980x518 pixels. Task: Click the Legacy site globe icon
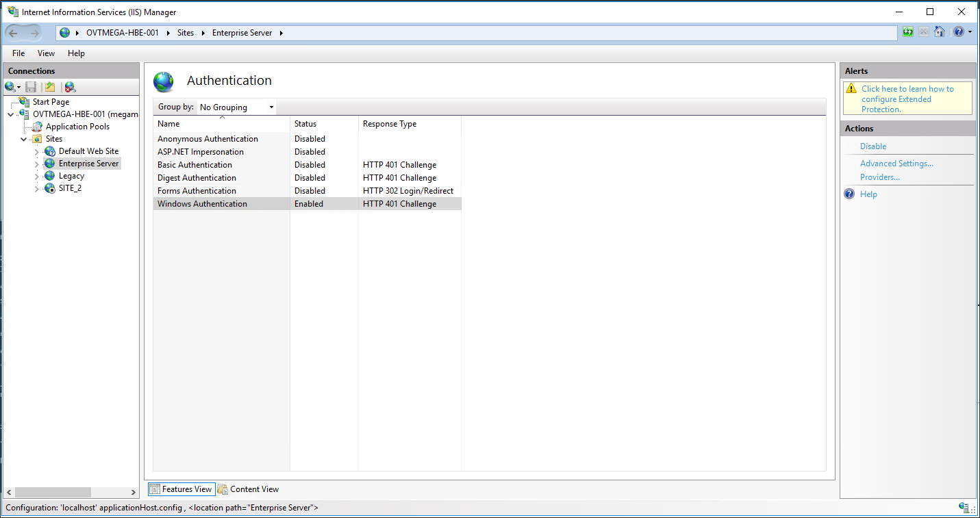click(x=50, y=176)
